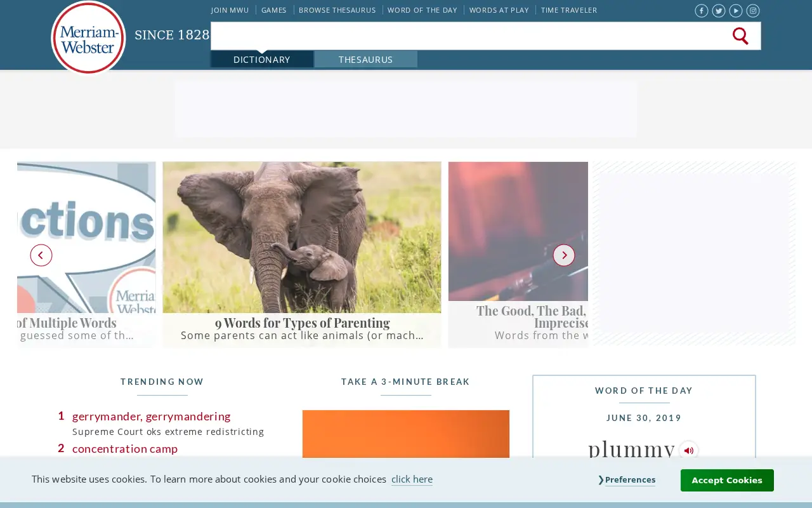Go to previous carousel slide
Image resolution: width=812 pixels, height=508 pixels.
point(41,255)
